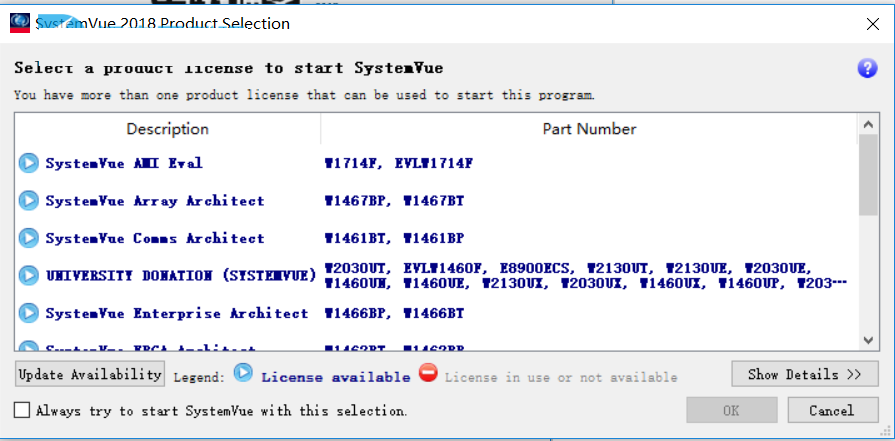Click the license icon for SystemVue Enterprise Architect

[x=29, y=313]
